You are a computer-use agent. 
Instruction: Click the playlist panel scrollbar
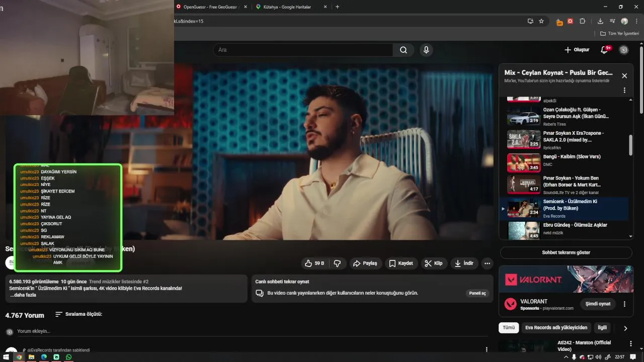point(631,145)
